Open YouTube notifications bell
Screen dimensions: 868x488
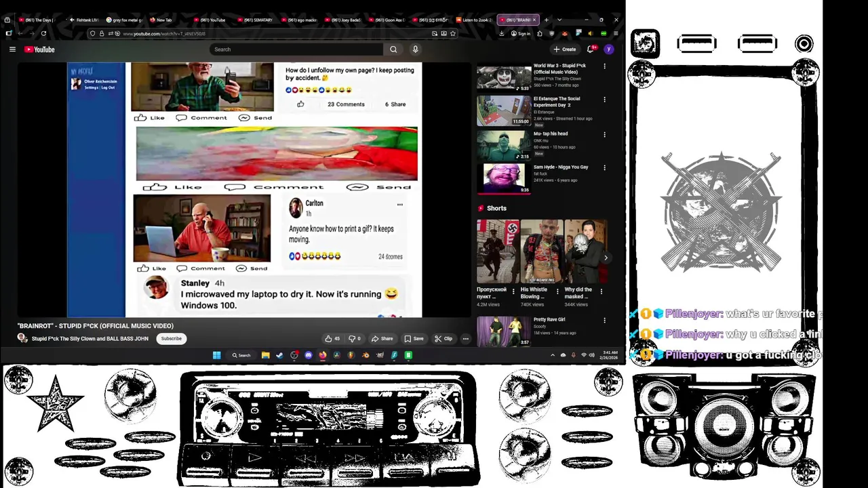591,49
